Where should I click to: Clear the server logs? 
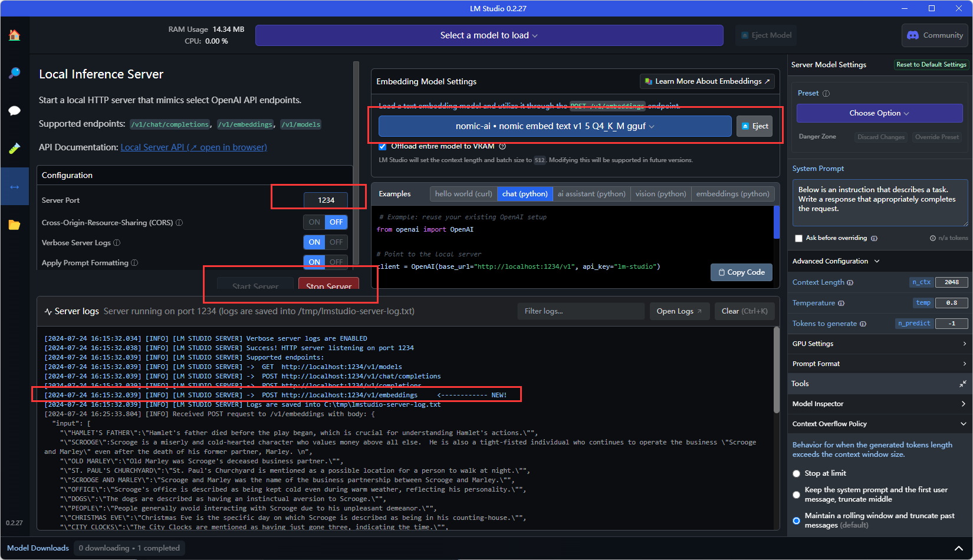(744, 311)
